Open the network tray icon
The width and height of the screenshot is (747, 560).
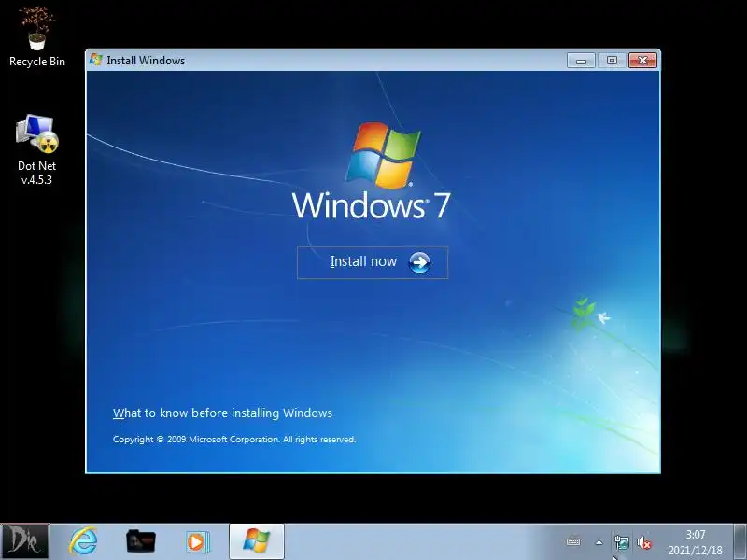tap(622, 542)
